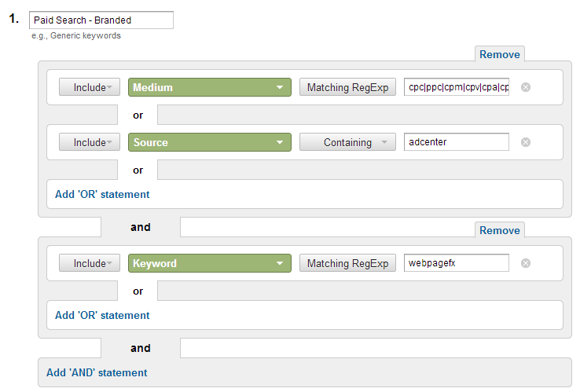Expand the Source dimension dropdown

pos(209,142)
